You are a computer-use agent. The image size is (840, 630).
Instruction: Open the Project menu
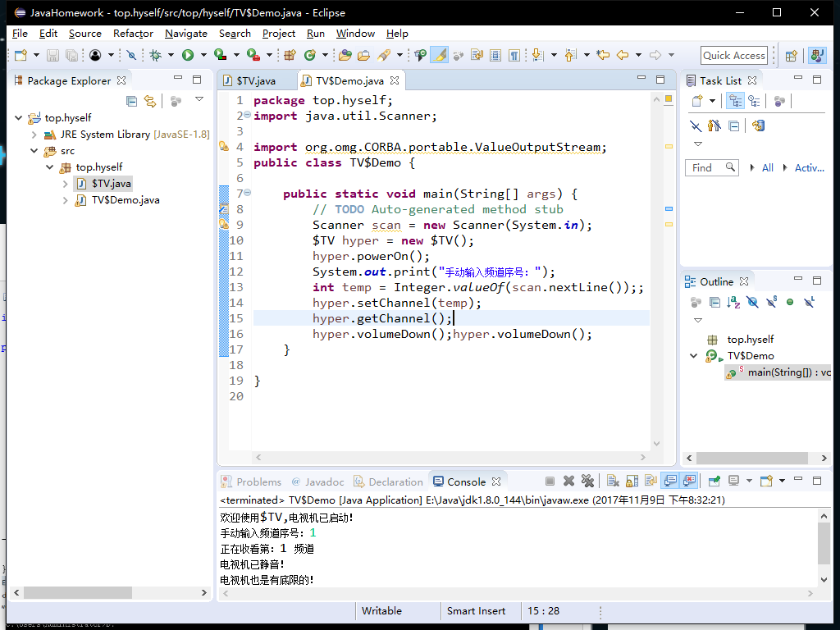click(x=279, y=33)
